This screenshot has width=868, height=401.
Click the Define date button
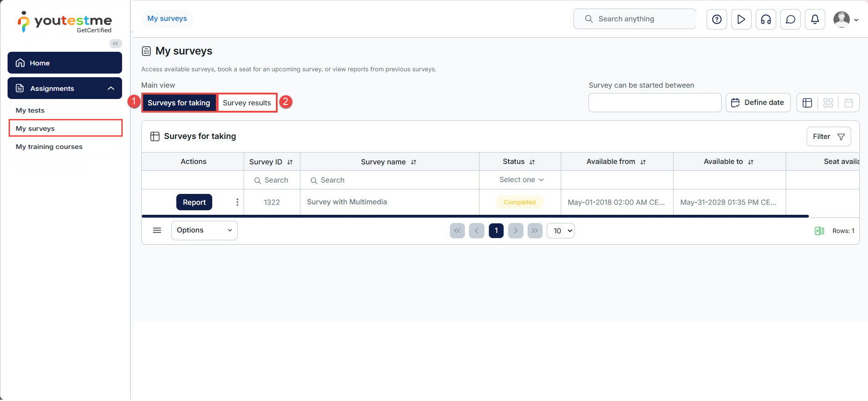(x=758, y=103)
